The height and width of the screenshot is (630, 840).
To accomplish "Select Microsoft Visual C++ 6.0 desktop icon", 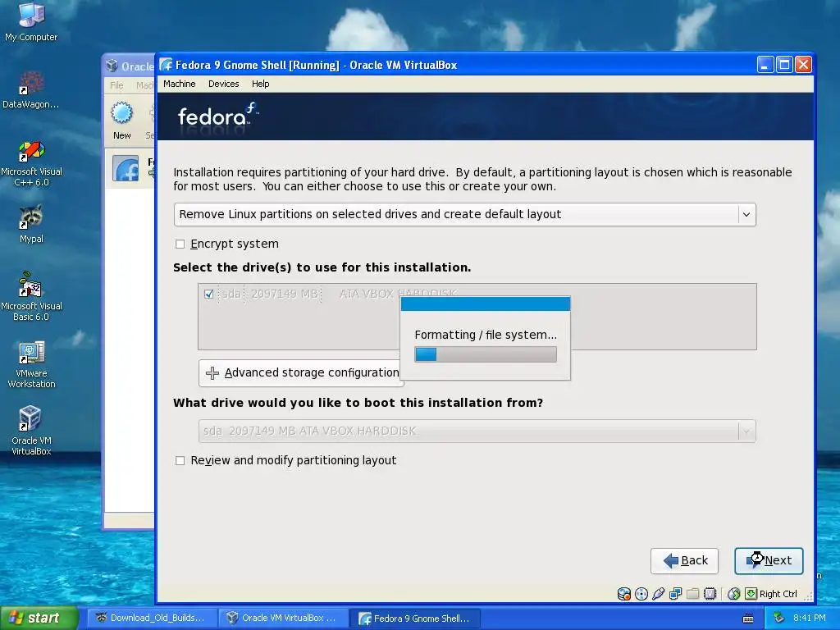I will coord(31,163).
